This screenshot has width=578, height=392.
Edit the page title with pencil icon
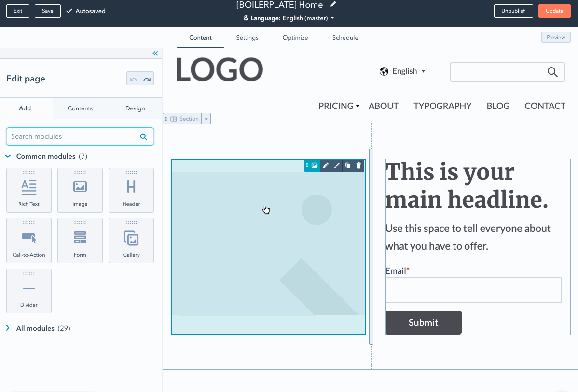point(333,5)
